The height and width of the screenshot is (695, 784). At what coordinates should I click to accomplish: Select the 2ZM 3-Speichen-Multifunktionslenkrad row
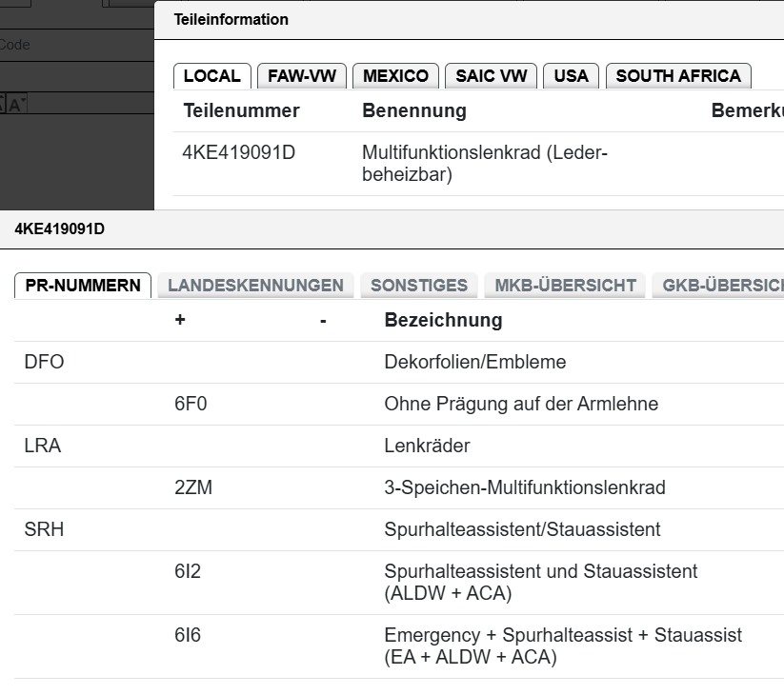coord(399,488)
